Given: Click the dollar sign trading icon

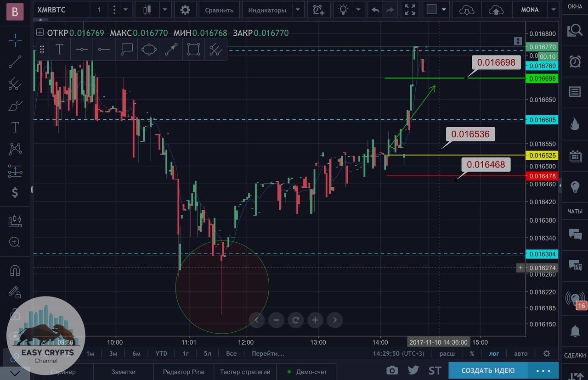Looking at the screenshot, I should click(x=15, y=193).
